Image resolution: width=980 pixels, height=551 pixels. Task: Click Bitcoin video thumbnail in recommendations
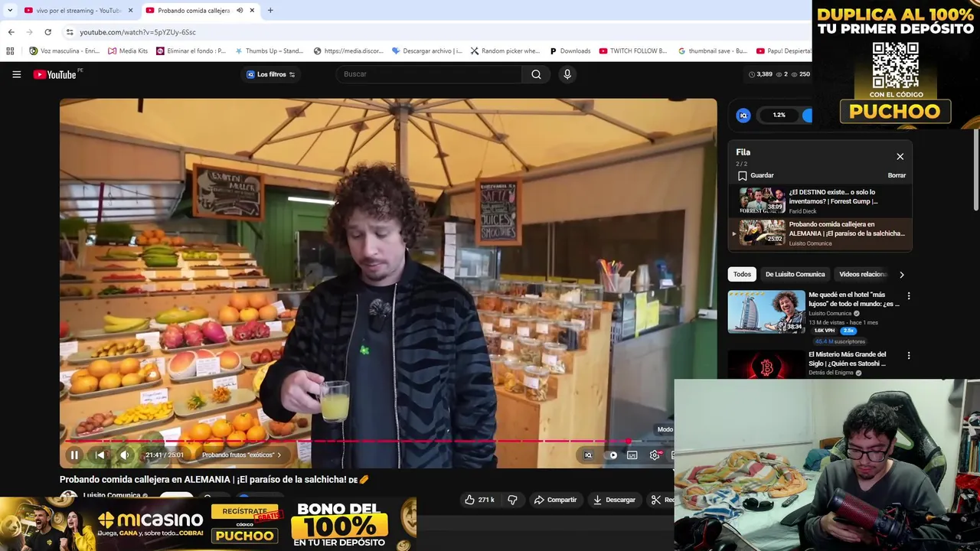point(766,366)
